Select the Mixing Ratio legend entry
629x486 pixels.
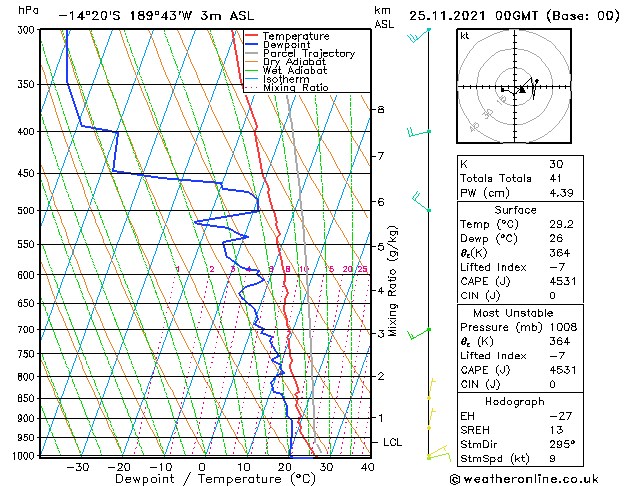coord(296,88)
